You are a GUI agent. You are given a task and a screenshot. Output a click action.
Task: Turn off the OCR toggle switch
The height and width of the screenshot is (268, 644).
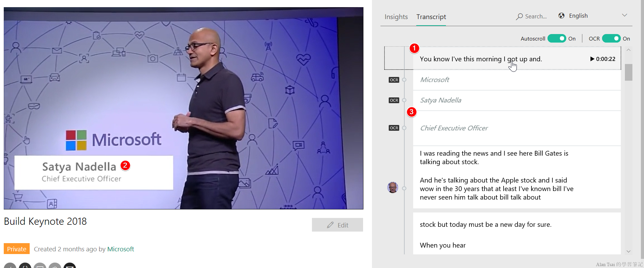(x=611, y=38)
